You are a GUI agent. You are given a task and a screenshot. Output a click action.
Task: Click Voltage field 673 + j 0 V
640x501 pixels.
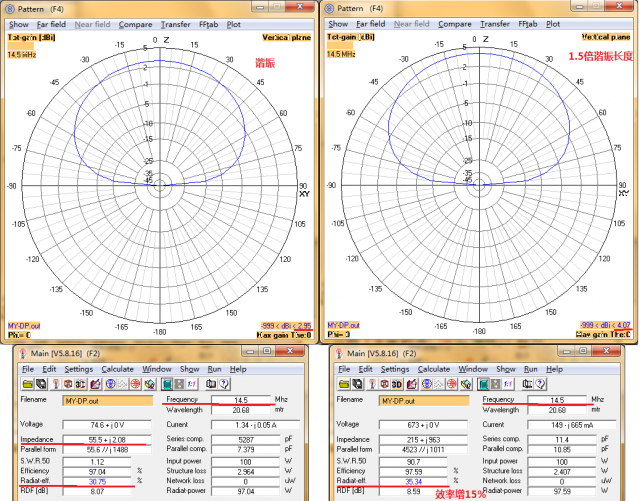[x=423, y=425]
